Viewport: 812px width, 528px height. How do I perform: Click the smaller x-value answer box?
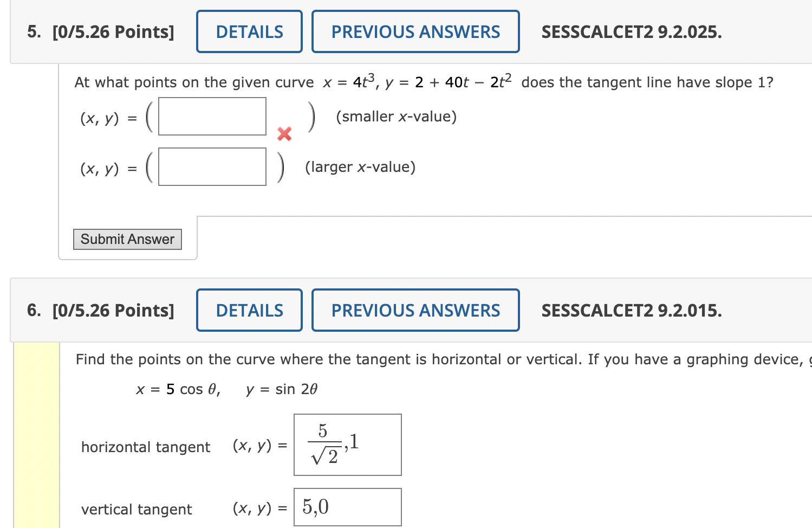click(x=212, y=116)
